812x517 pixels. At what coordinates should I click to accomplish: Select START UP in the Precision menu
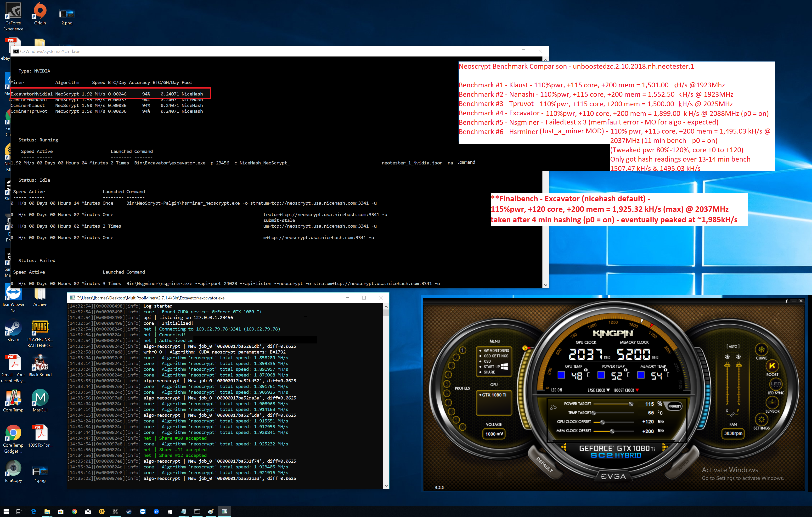[493, 367]
